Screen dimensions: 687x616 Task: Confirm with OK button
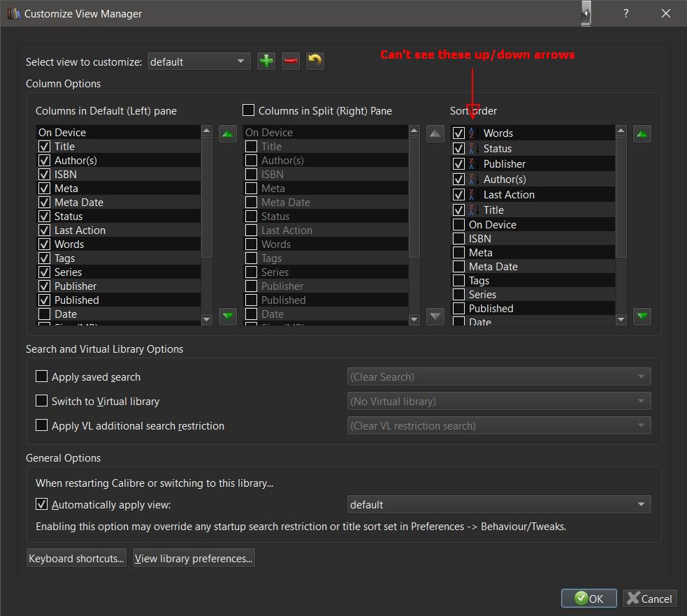click(x=589, y=598)
